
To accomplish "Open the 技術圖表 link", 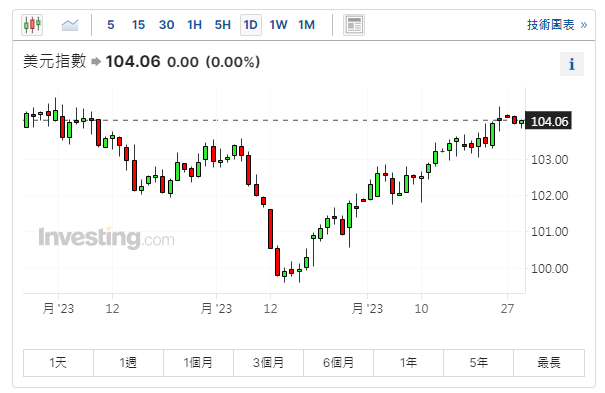I will coord(557,25).
